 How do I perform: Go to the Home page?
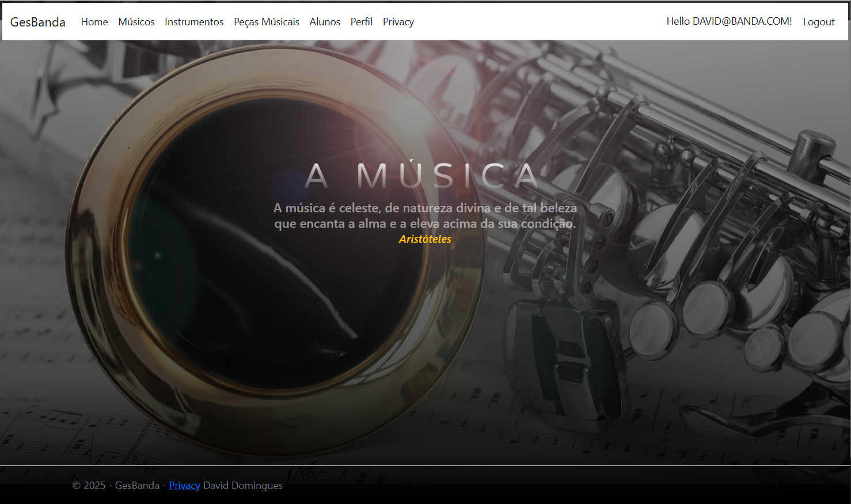point(94,22)
